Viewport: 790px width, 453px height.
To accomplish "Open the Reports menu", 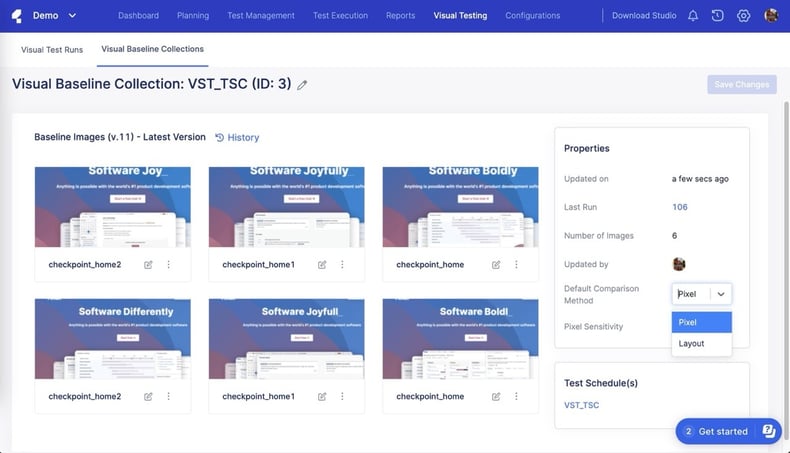I will [401, 16].
